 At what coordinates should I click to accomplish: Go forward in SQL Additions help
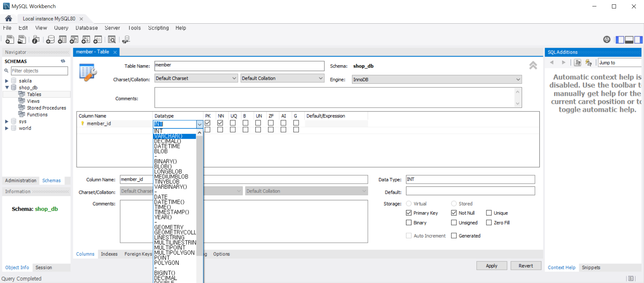pyautogui.click(x=563, y=62)
